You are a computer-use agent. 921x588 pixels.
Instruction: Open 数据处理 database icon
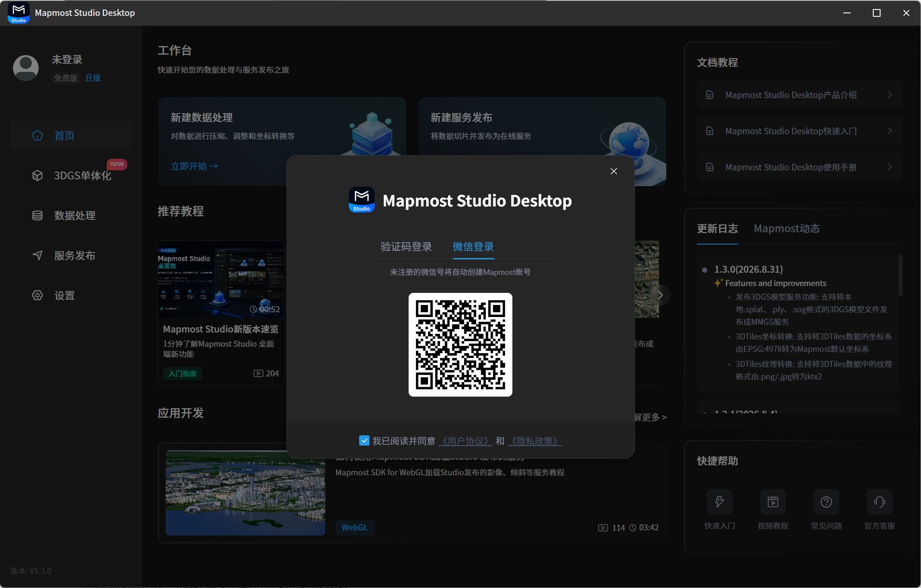pyautogui.click(x=37, y=215)
